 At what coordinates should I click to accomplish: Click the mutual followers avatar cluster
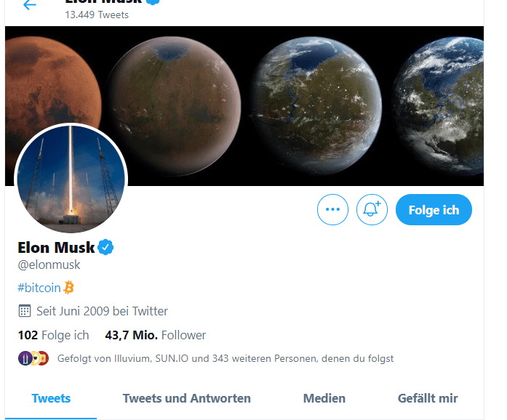(33, 358)
